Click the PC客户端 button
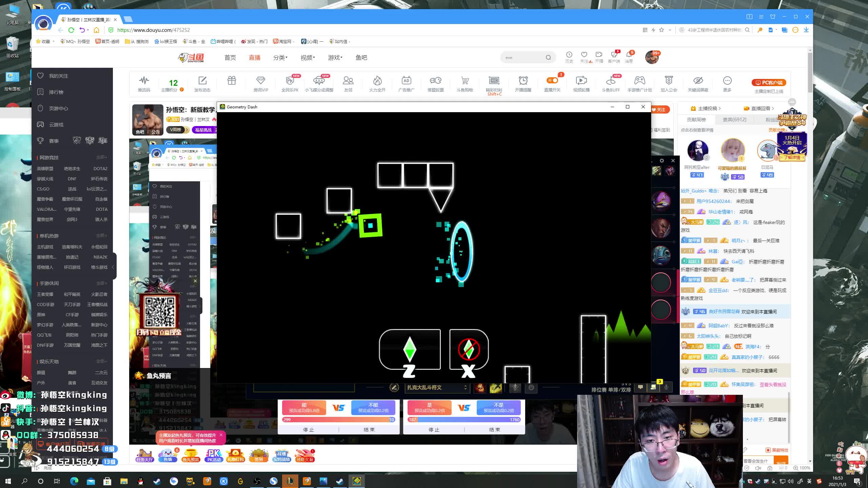Screen dimensions: 868x488 769,83
